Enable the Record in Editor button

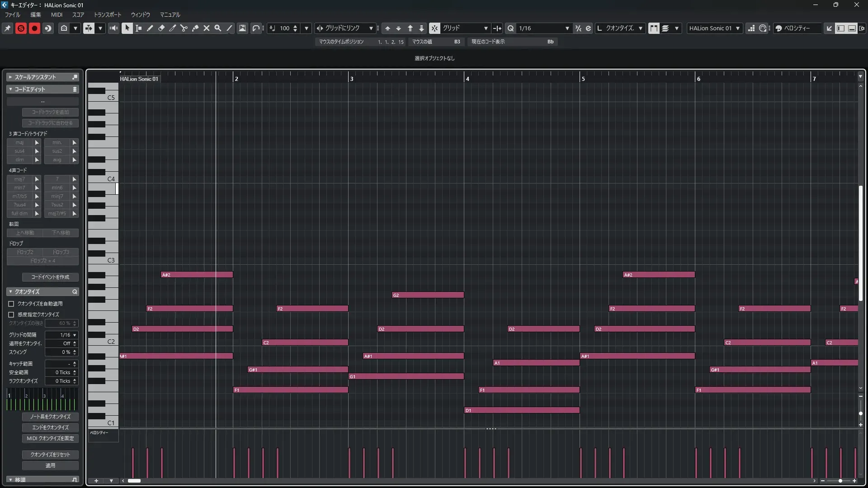click(x=34, y=28)
